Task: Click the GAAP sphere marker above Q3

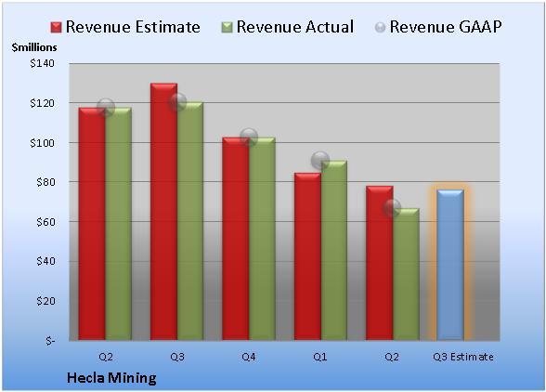Action: (x=177, y=102)
